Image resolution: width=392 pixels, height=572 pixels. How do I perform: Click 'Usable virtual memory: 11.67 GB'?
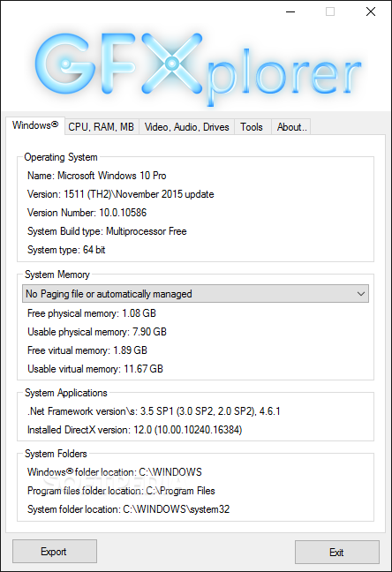95,369
